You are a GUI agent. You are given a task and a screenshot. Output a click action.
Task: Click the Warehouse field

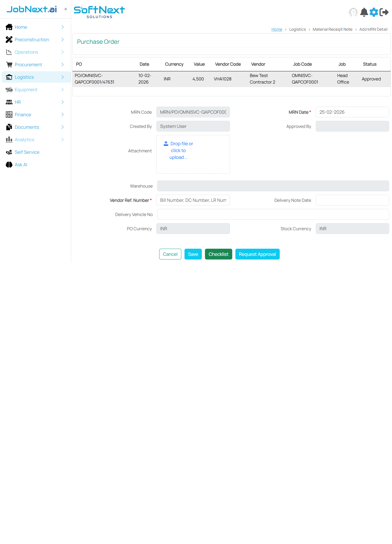pyautogui.click(x=273, y=186)
